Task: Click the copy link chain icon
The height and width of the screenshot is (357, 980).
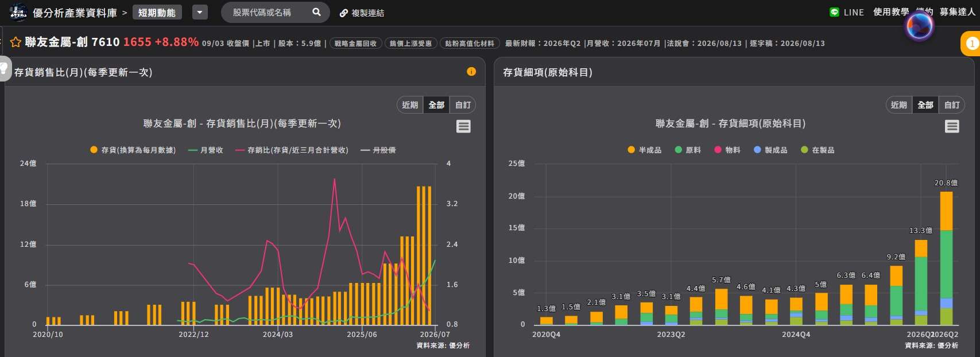Action: tap(344, 13)
